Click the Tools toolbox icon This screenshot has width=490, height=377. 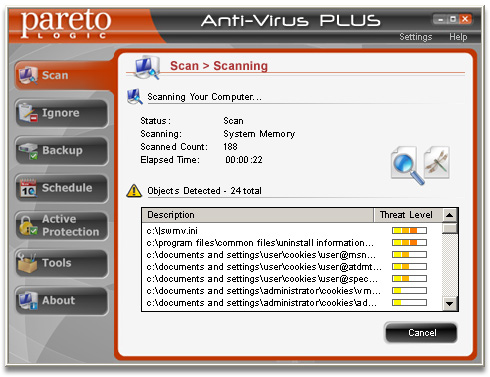coord(27,263)
